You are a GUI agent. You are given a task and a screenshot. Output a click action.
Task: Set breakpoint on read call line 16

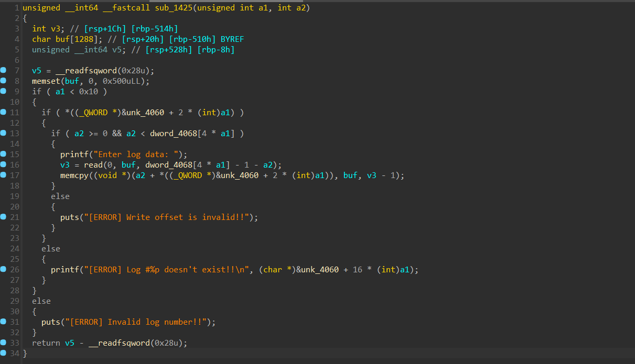4,165
